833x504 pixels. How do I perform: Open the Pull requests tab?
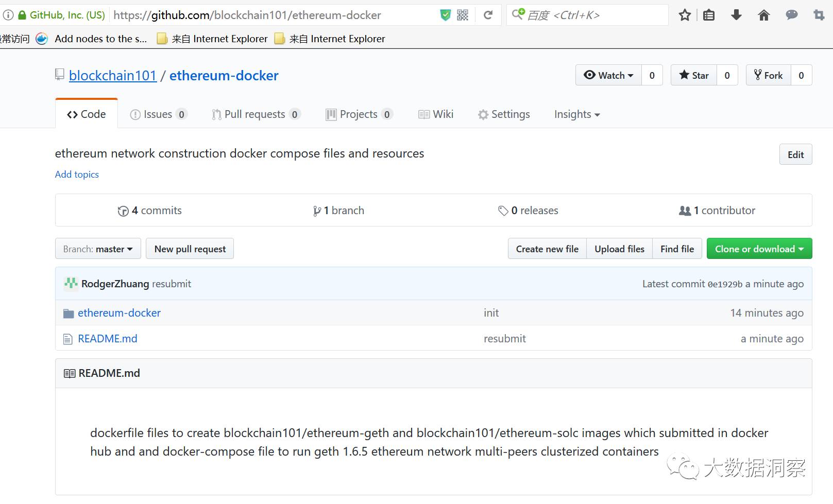click(256, 114)
